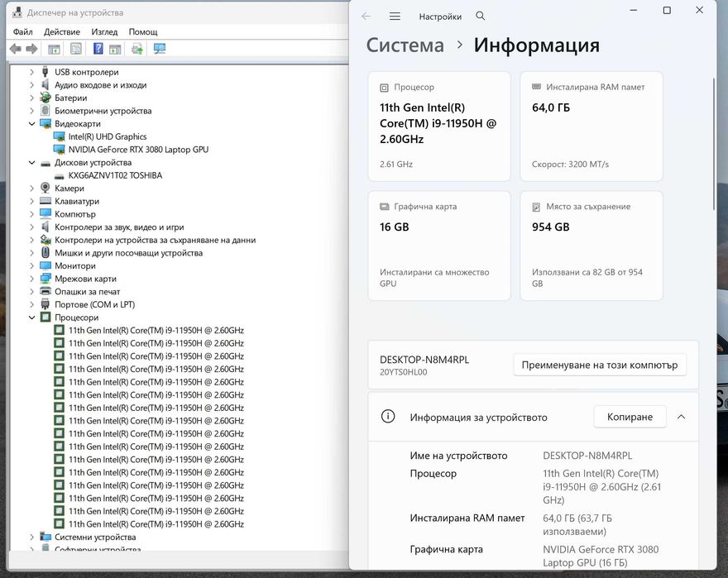The image size is (728, 578).
Task: Click the Камери webcam icon
Action: [x=45, y=188]
